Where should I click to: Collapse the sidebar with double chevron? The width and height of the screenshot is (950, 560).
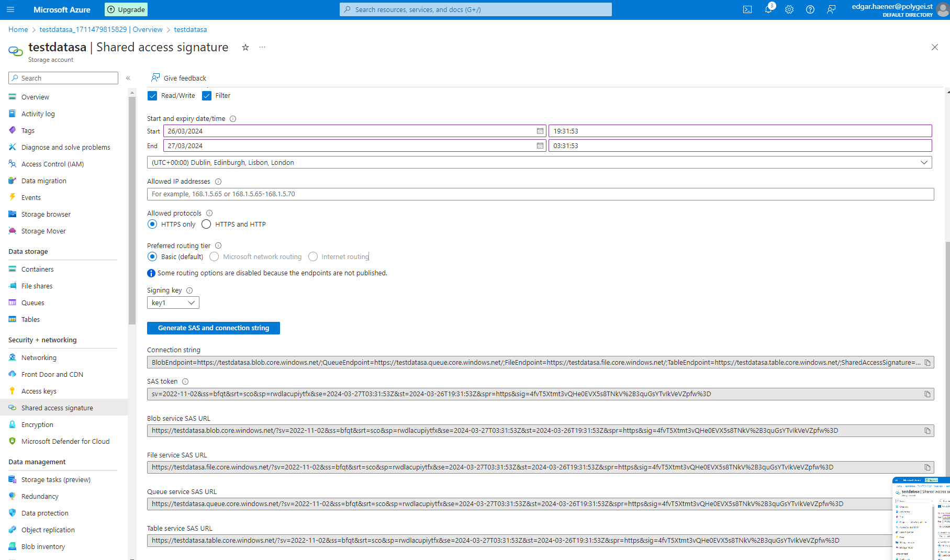pos(128,78)
